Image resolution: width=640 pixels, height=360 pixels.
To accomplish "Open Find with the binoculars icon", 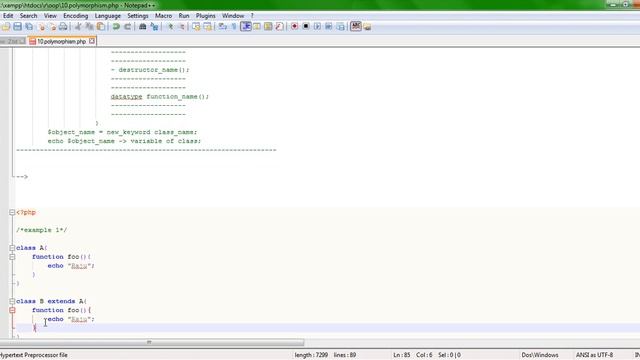I will 143,27.
